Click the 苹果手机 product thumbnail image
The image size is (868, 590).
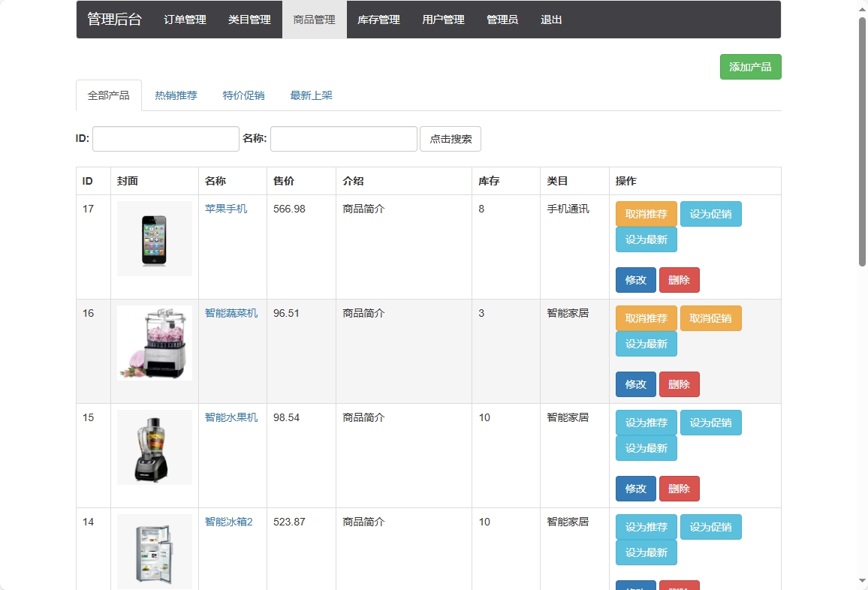pos(154,238)
